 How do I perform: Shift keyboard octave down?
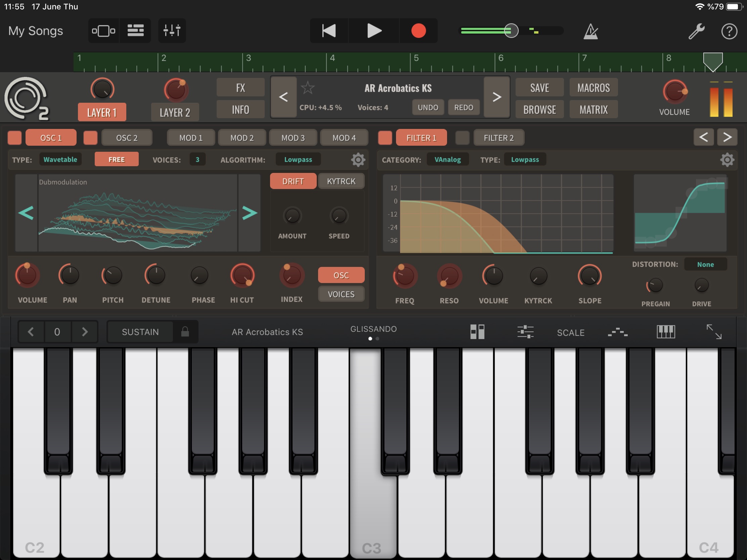point(31,332)
